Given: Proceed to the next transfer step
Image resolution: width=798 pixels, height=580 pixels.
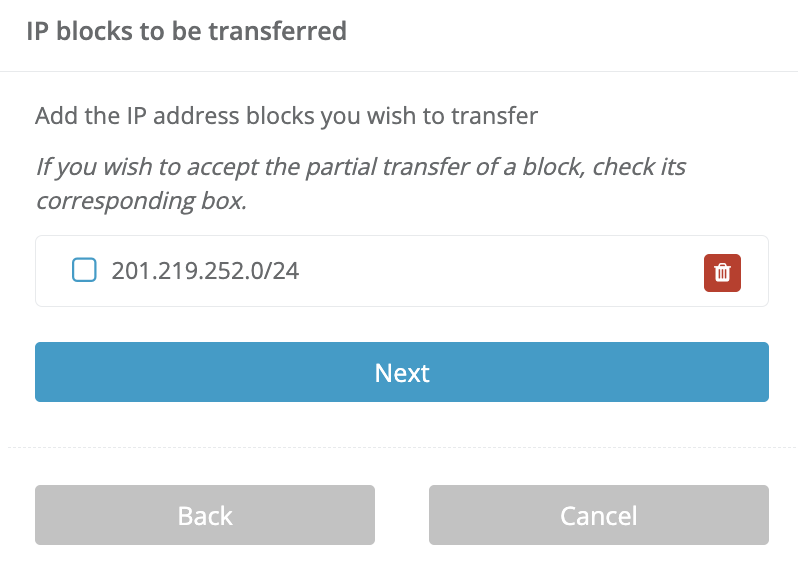Looking at the screenshot, I should pyautogui.click(x=401, y=372).
